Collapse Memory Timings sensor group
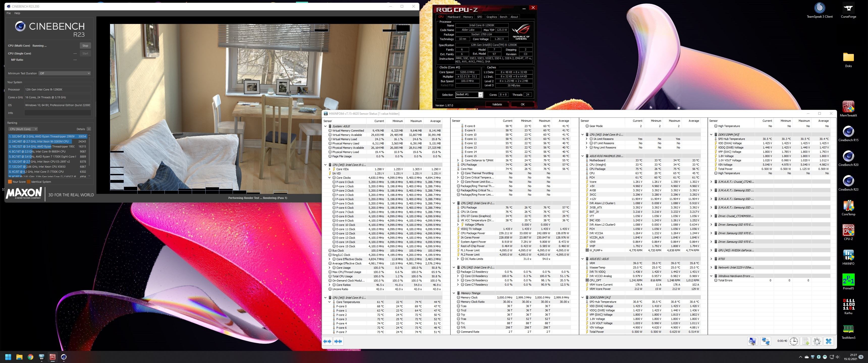This screenshot has width=868, height=363. coord(454,293)
